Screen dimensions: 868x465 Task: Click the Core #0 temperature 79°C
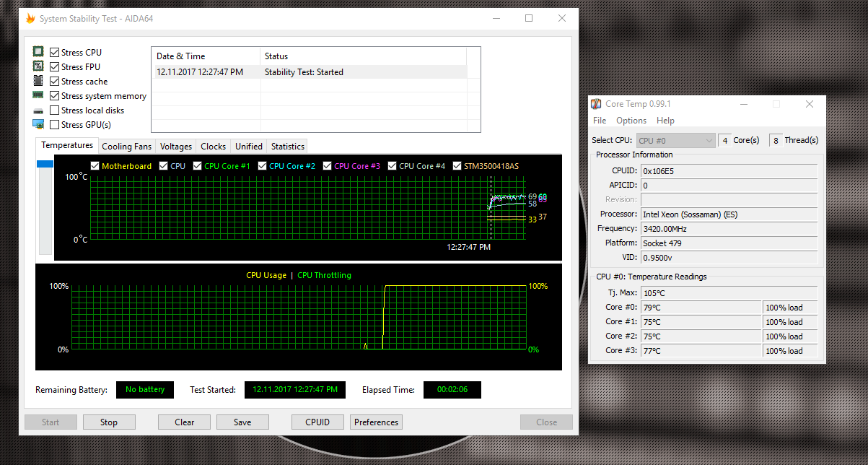[701, 308]
